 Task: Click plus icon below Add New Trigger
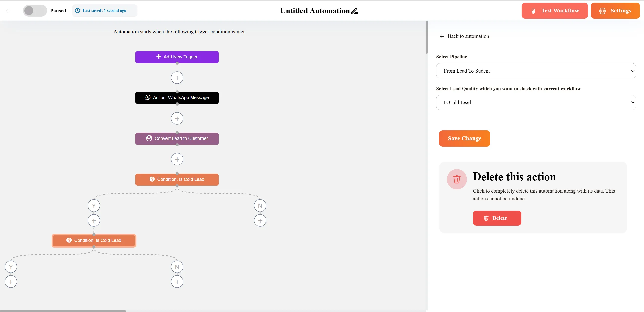[177, 78]
